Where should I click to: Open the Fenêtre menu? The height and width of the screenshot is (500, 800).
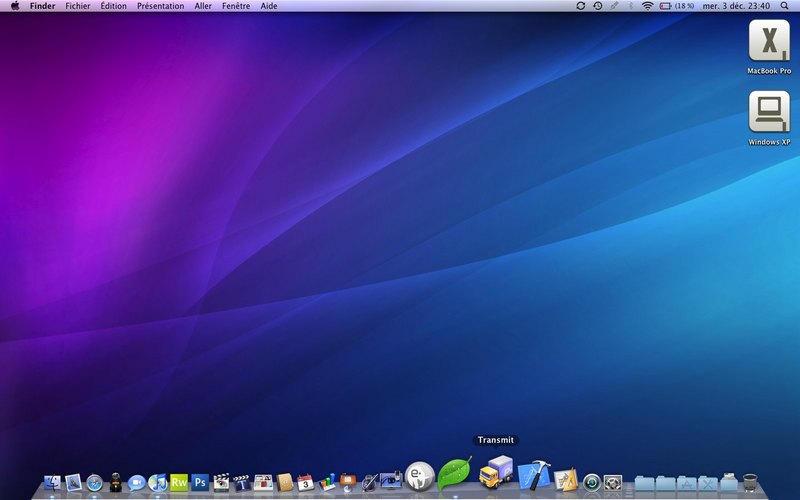click(x=236, y=6)
